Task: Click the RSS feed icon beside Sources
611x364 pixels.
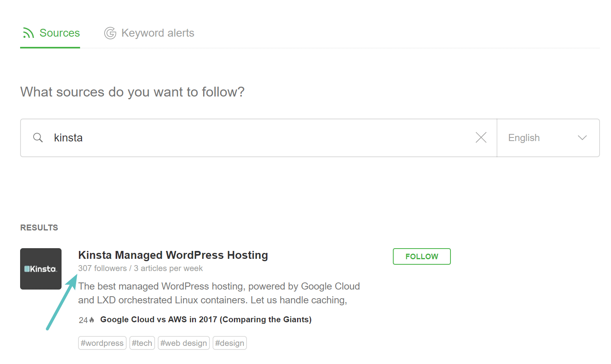Action: (x=28, y=33)
